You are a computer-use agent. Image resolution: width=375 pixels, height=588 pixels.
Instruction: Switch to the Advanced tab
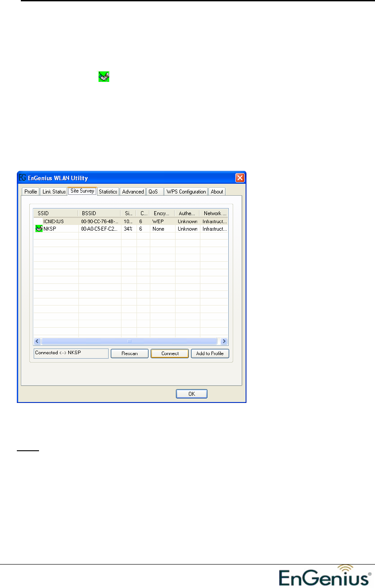(133, 192)
